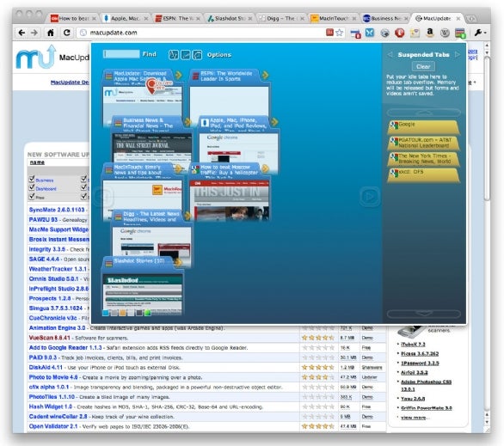This screenshot has width=504, height=446.
Task: Suspend the Digg tab with its yellow arrow
Action: pos(187,216)
